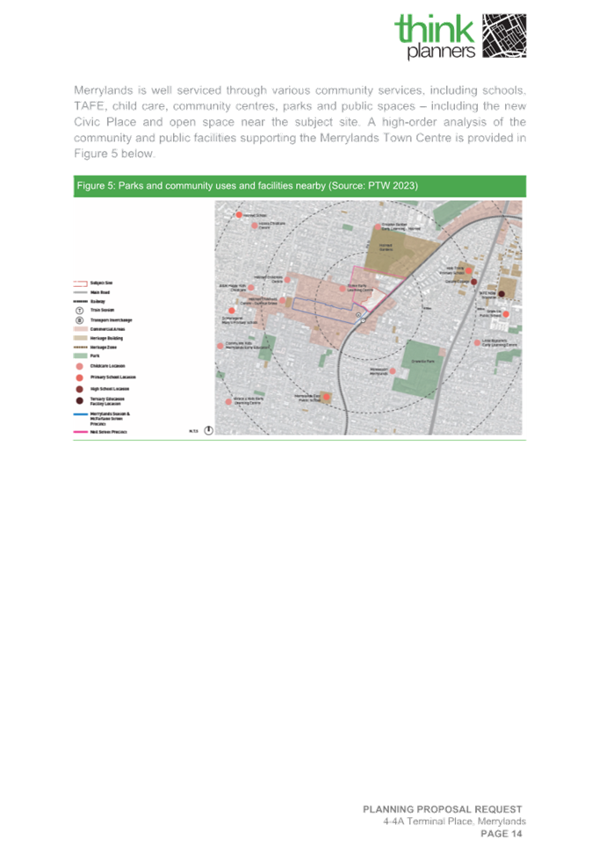
Task: Click the 'Neil Street Precinct' legend label
Action: [x=109, y=432]
